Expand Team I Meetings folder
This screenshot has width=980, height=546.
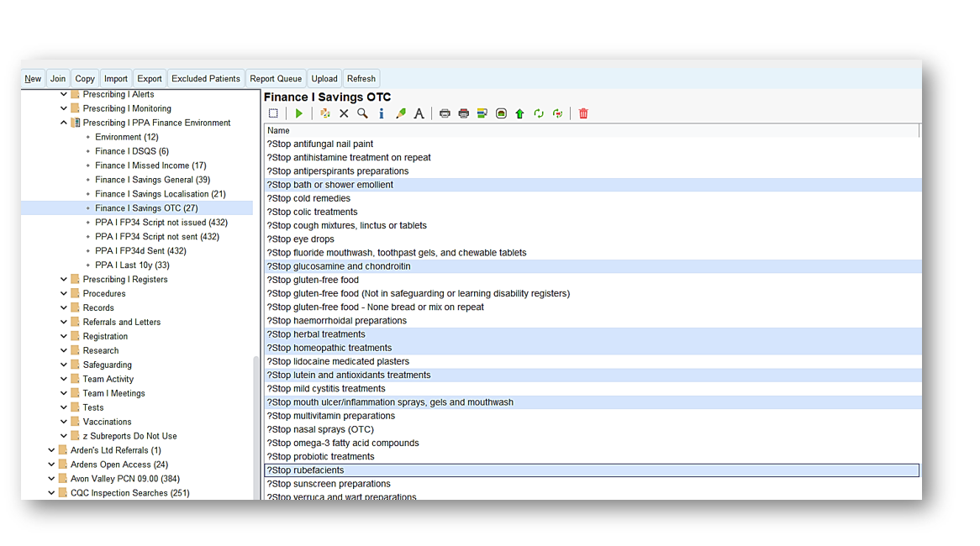tap(64, 393)
